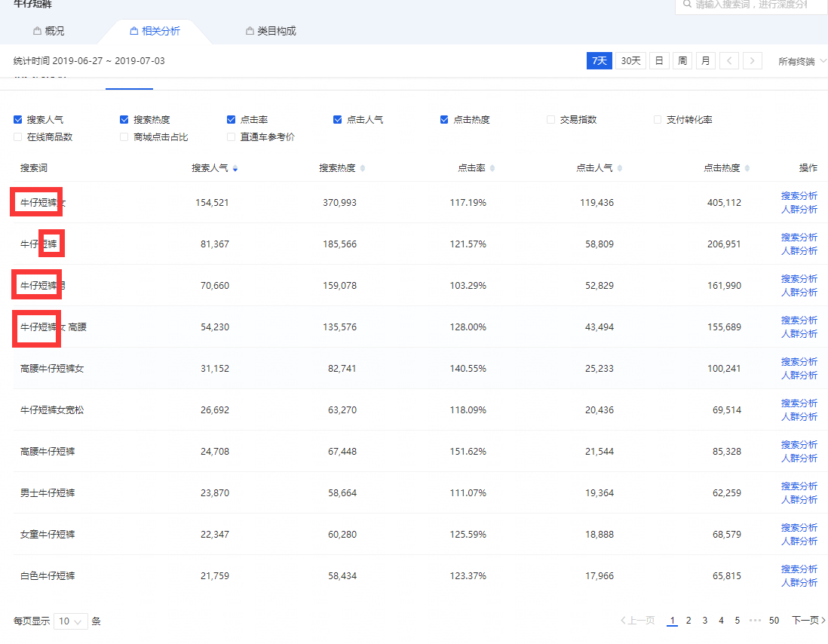Screen dimensions: 828x644
Task: Open 搜索分析 for 高腰牛仔短裤女
Action: click(x=799, y=362)
